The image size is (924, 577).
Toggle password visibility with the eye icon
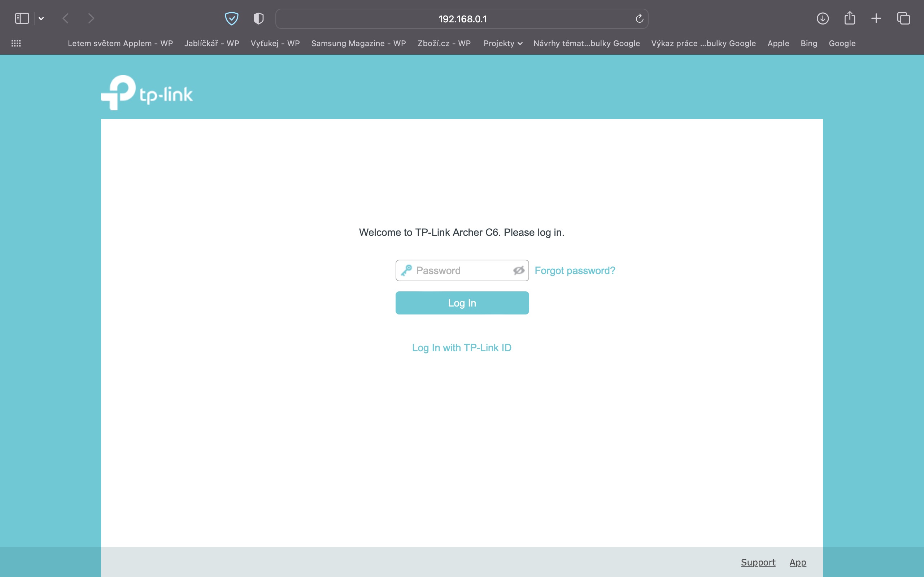519,270
